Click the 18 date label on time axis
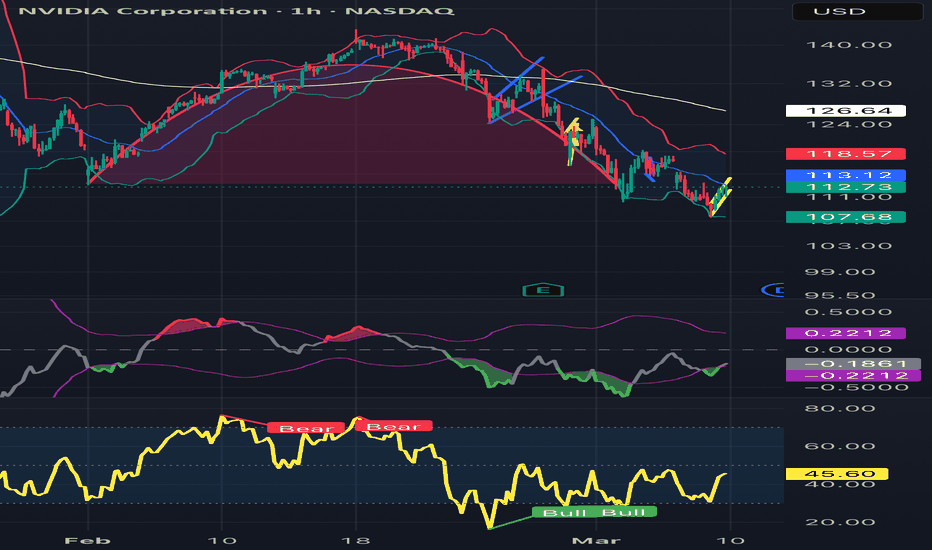This screenshot has height=550, width=932. click(x=356, y=540)
